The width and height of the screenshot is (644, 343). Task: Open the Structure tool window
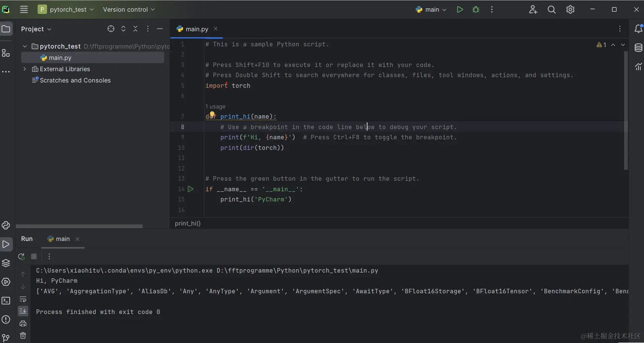tap(6, 53)
